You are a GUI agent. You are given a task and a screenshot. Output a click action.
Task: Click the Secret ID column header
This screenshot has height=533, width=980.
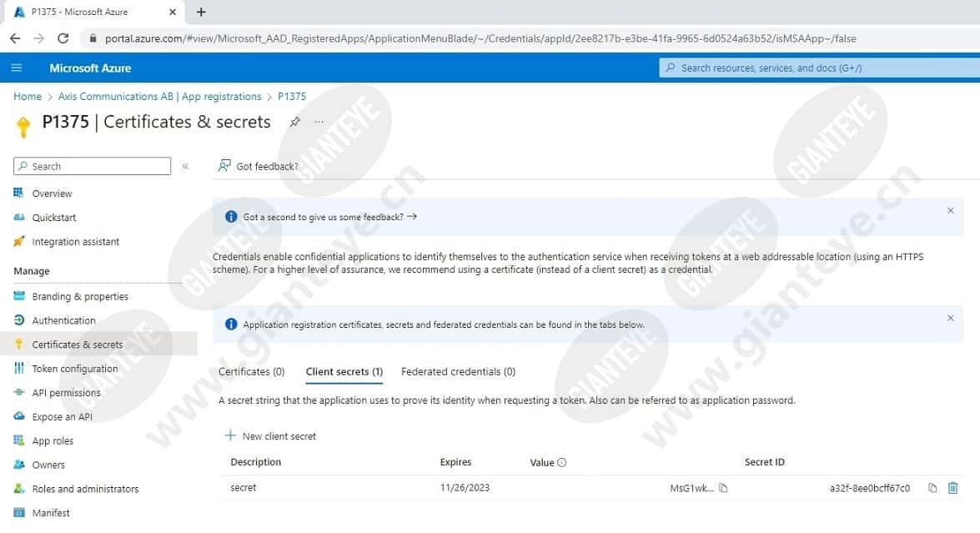point(764,462)
